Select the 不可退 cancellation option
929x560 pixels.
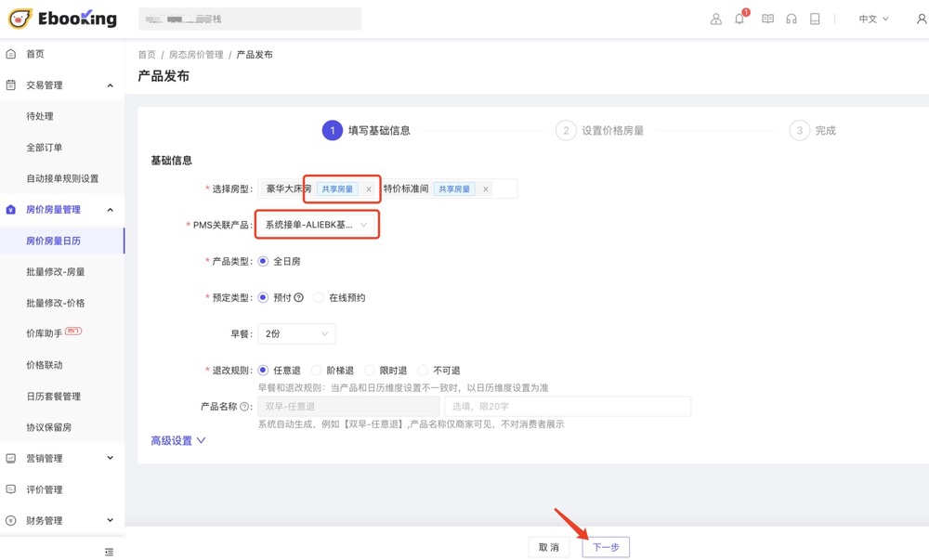pos(424,371)
